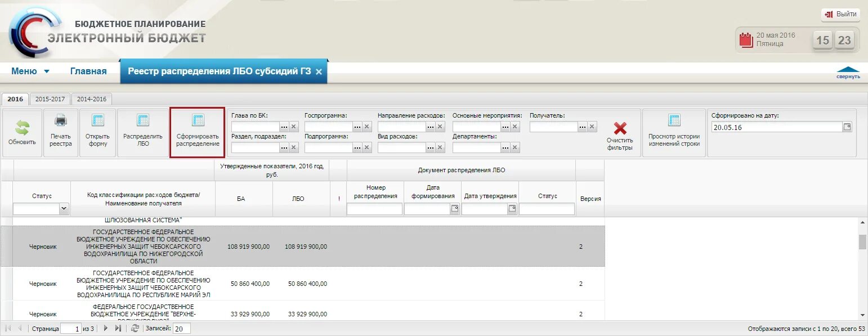
Task: Jump to the last page of records
Action: point(118,328)
